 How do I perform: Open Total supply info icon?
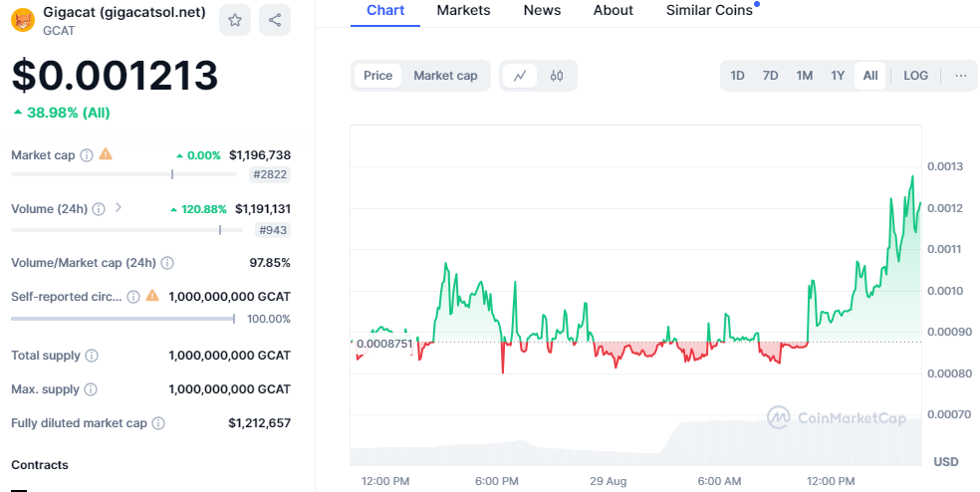[92, 356]
